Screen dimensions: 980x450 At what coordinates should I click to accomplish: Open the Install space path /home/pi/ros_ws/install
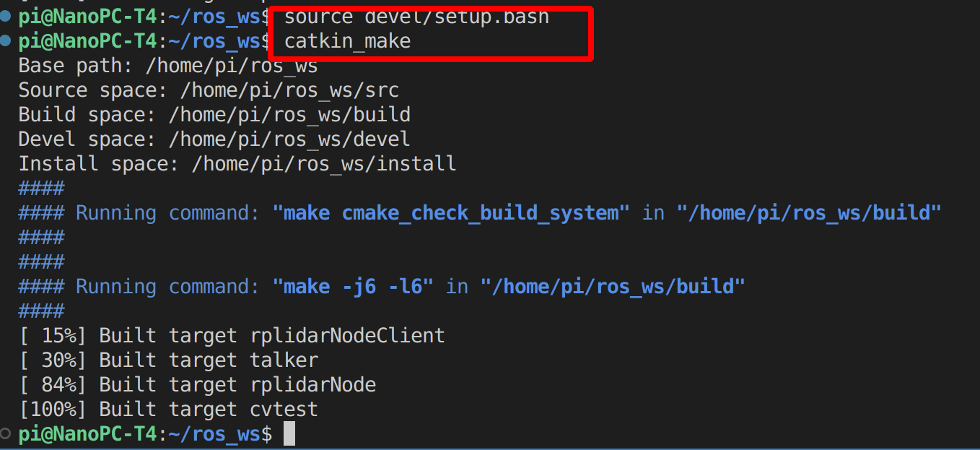coord(324,164)
